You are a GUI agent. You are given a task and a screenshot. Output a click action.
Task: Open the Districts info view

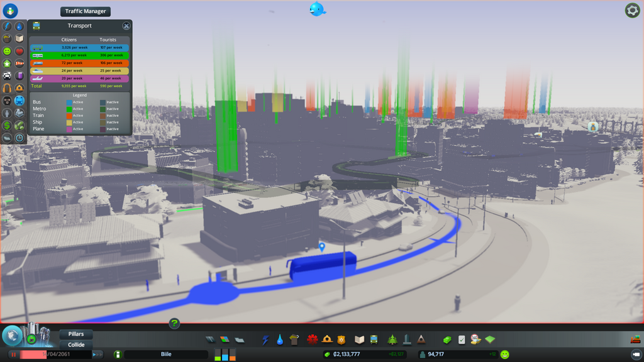click(7, 138)
